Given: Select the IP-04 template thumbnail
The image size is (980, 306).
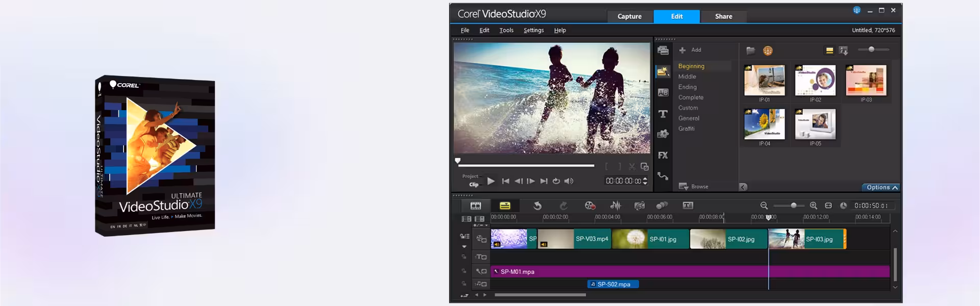Looking at the screenshot, I should coord(764,124).
